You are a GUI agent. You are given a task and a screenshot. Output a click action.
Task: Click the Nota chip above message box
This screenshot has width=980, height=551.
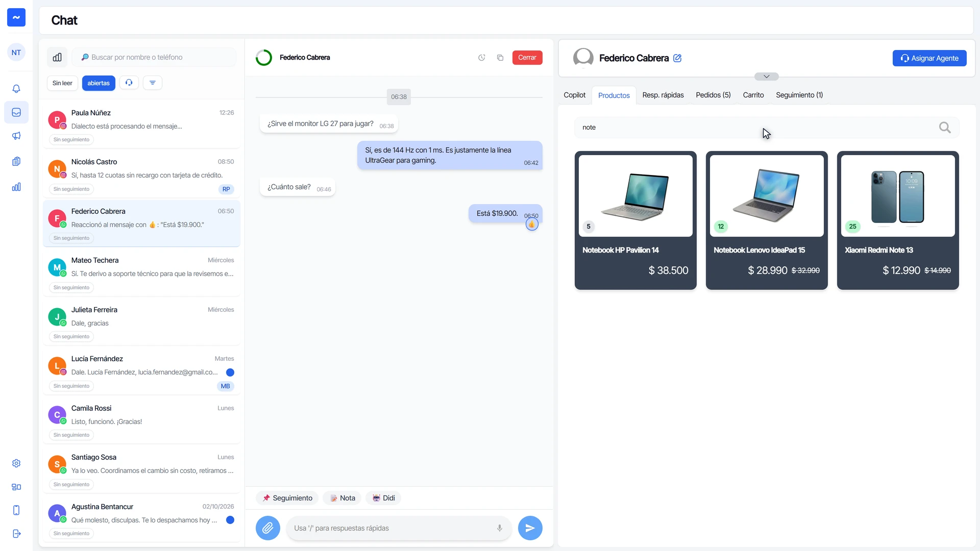[342, 498]
